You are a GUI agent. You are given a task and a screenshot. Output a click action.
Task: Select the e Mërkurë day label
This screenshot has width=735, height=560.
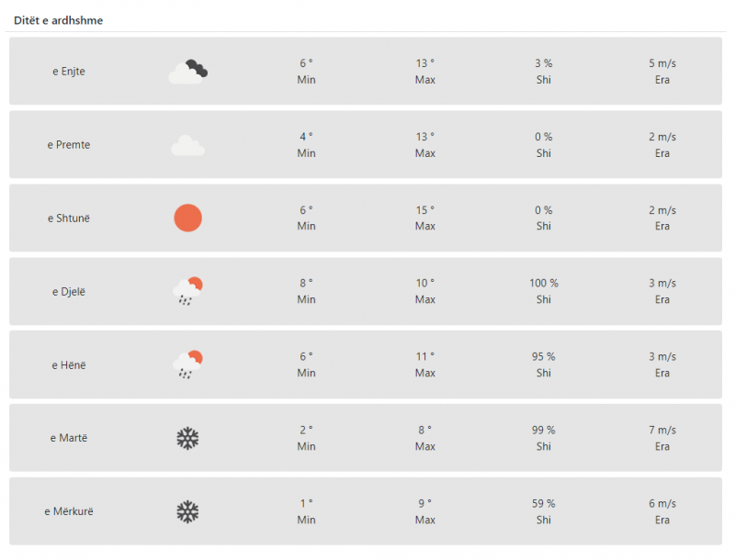[69, 511]
